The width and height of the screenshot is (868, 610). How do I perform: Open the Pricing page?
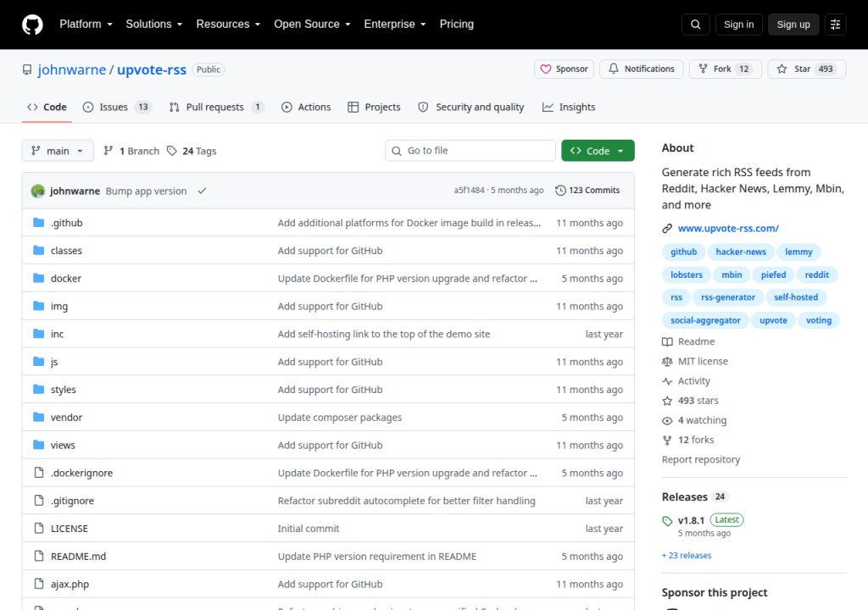point(456,25)
